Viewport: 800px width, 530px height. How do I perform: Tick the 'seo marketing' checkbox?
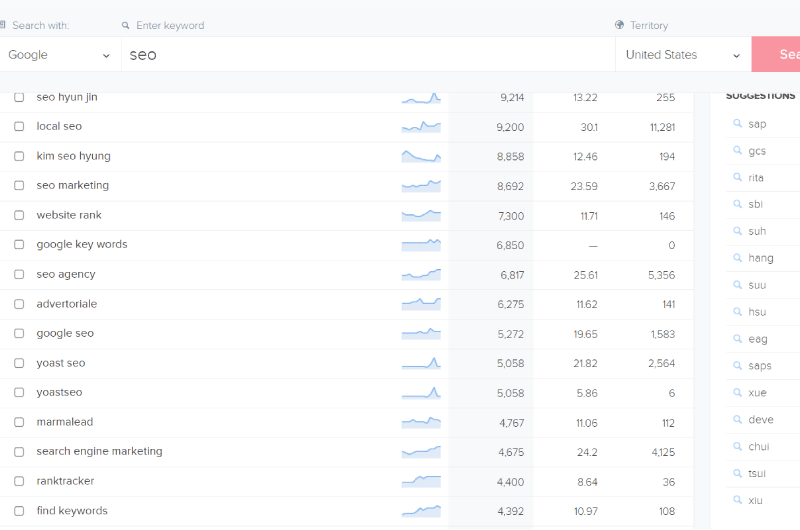19,185
